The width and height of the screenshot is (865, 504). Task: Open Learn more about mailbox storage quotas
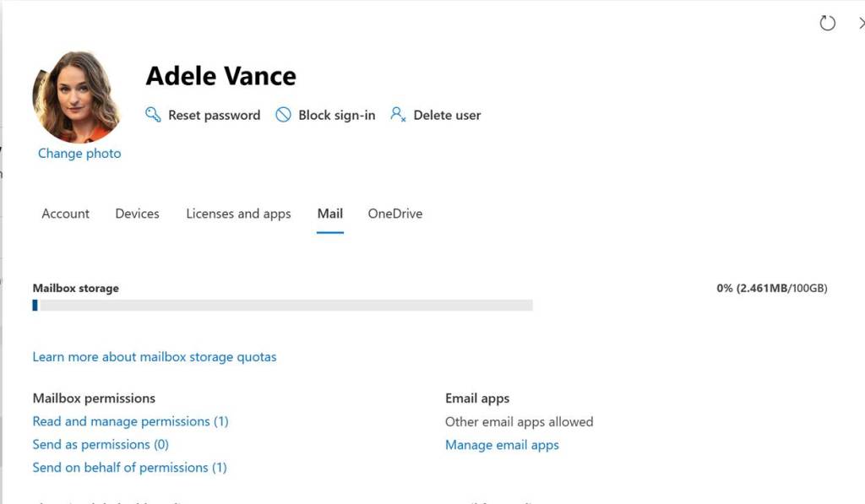tap(155, 357)
